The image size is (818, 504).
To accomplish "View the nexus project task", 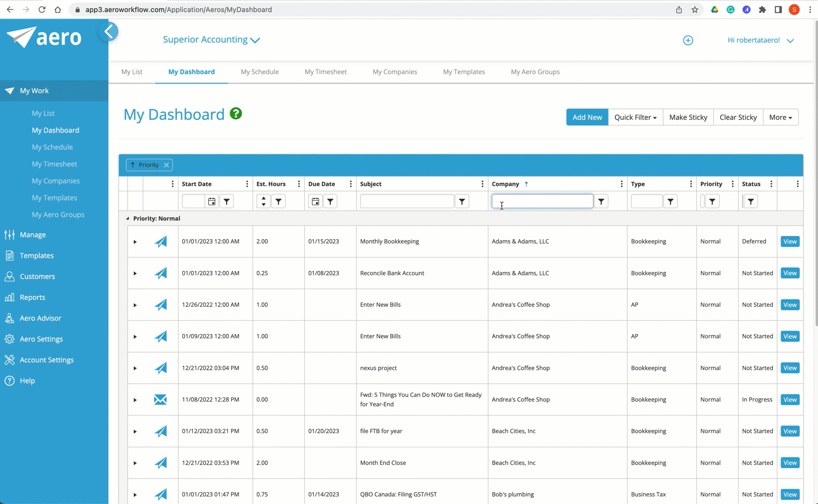I will 790,368.
